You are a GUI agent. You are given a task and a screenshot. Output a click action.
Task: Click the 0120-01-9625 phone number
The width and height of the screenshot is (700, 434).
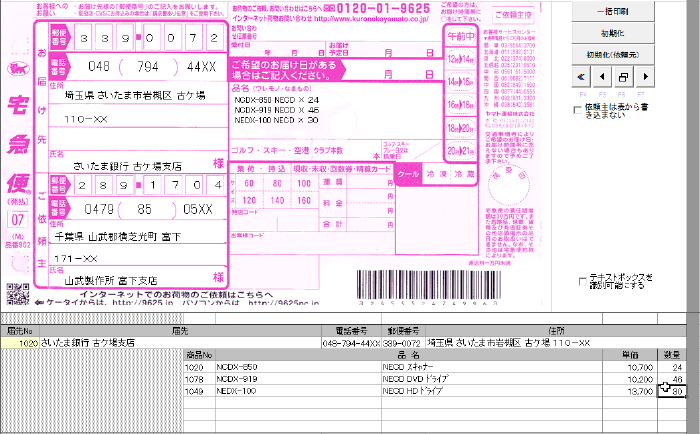(383, 8)
